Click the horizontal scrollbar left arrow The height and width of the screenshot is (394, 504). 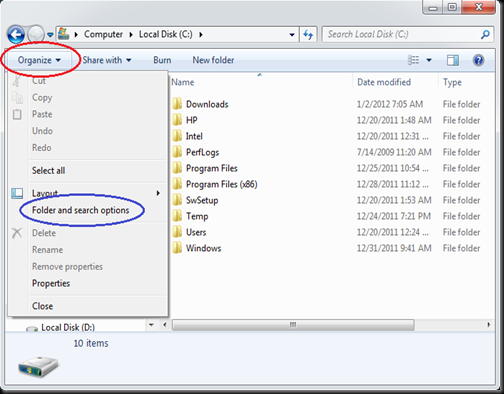click(x=164, y=325)
